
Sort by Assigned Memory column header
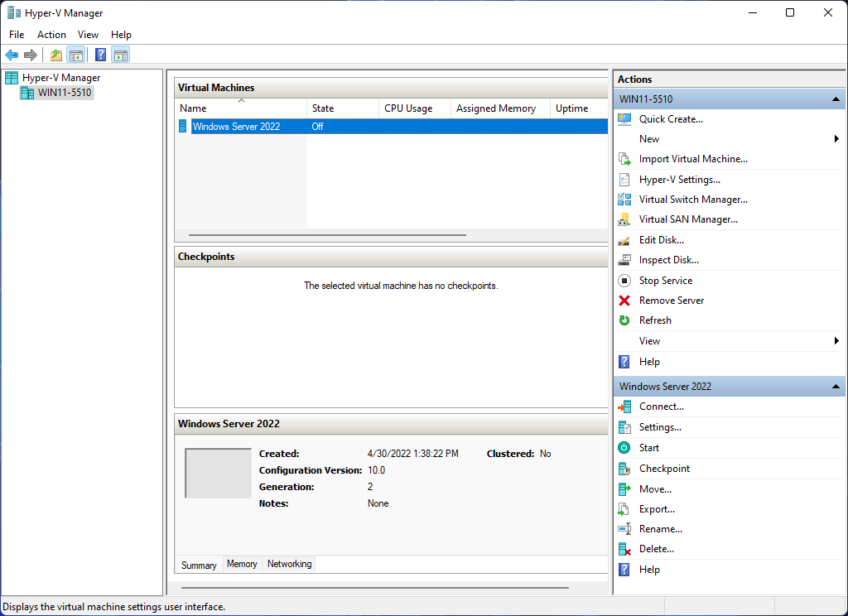(500, 108)
